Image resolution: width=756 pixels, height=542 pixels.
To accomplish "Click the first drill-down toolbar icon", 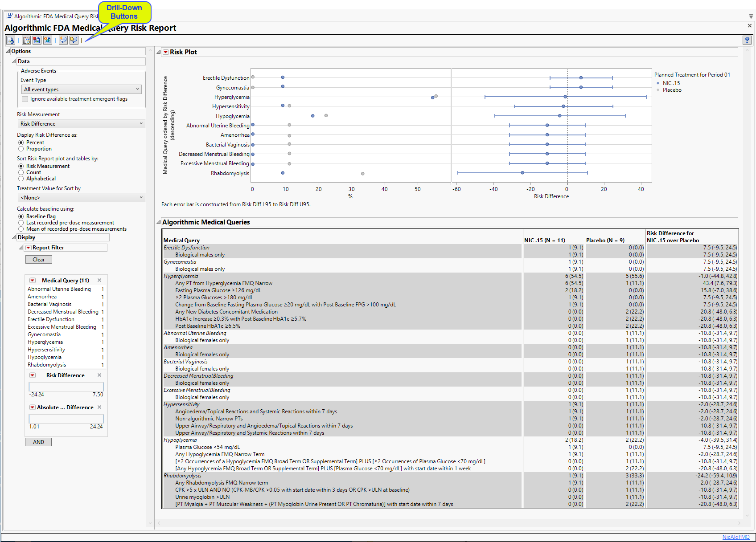I will pyautogui.click(x=11, y=40).
